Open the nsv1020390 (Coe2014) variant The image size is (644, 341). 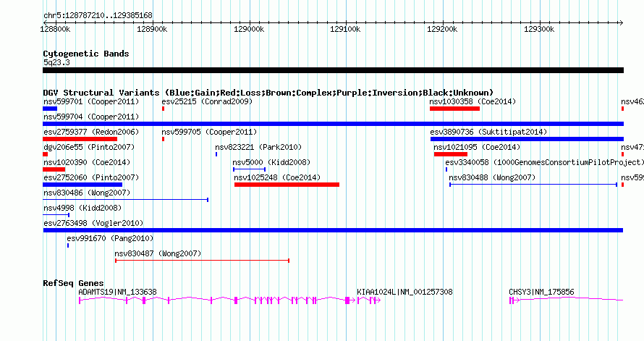coord(87,162)
